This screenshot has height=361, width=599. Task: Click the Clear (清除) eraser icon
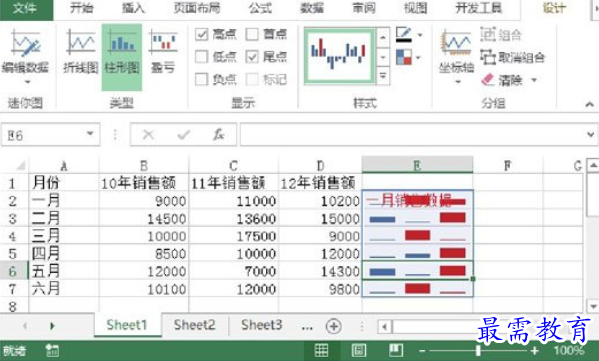tap(488, 80)
